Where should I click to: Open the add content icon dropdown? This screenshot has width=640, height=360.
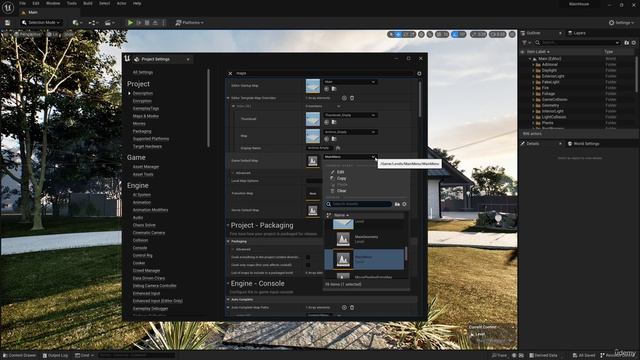coord(76,23)
